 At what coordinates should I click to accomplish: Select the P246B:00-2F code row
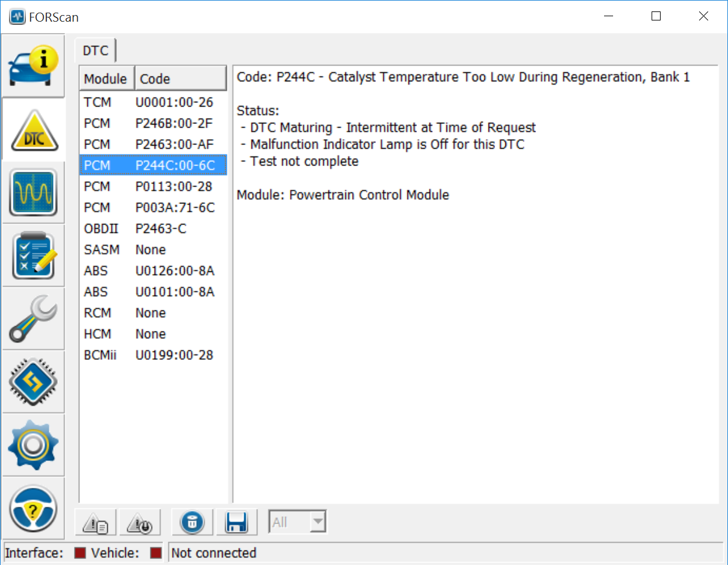tap(153, 123)
